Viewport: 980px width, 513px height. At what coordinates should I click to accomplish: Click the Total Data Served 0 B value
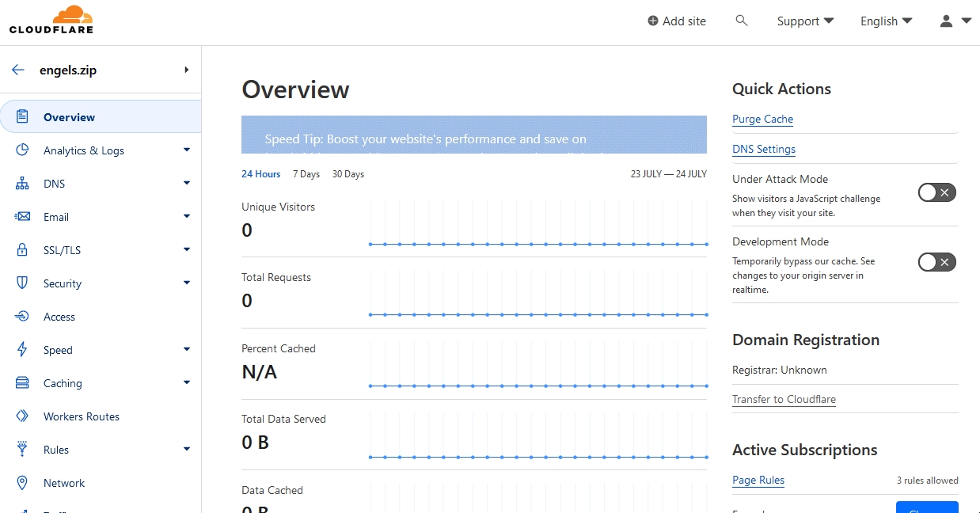coord(256,443)
